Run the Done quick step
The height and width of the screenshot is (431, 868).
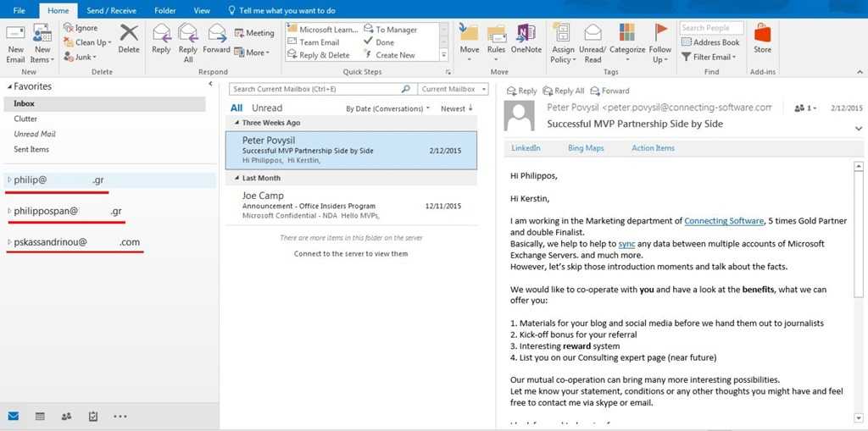click(x=379, y=42)
